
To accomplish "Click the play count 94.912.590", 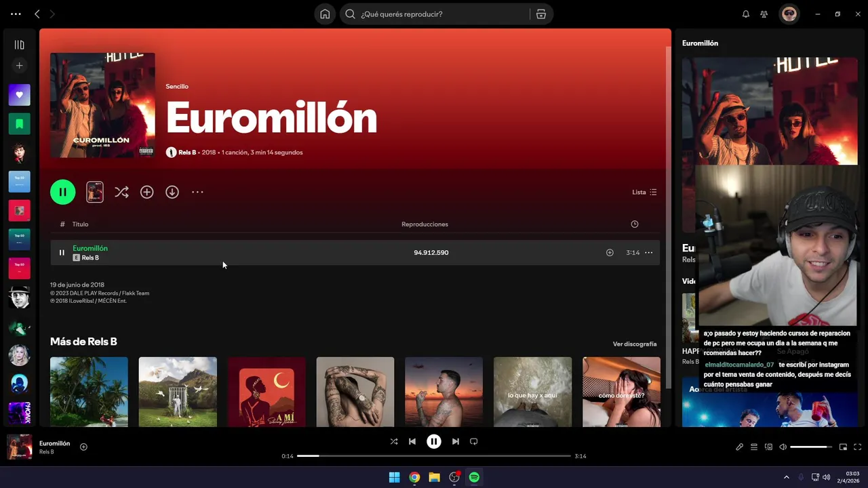I will pyautogui.click(x=431, y=253).
